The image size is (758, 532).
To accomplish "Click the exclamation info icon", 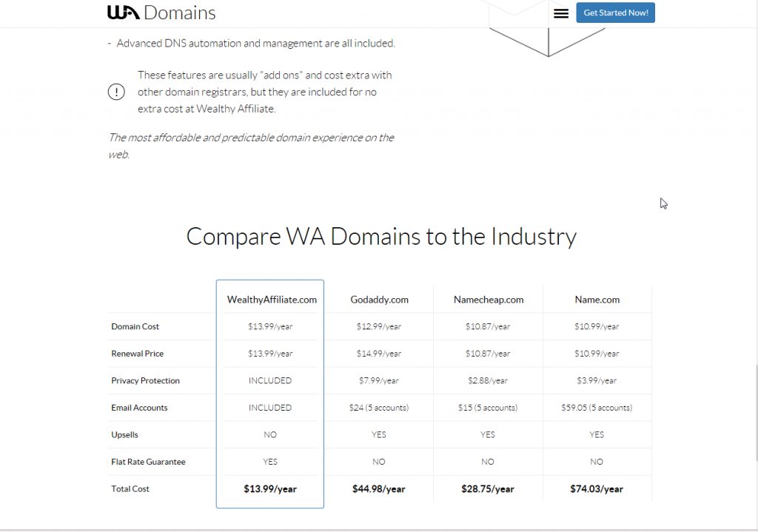I will 116,92.
